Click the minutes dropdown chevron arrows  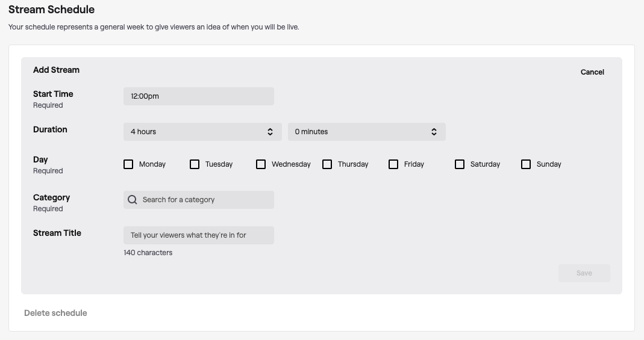point(434,132)
